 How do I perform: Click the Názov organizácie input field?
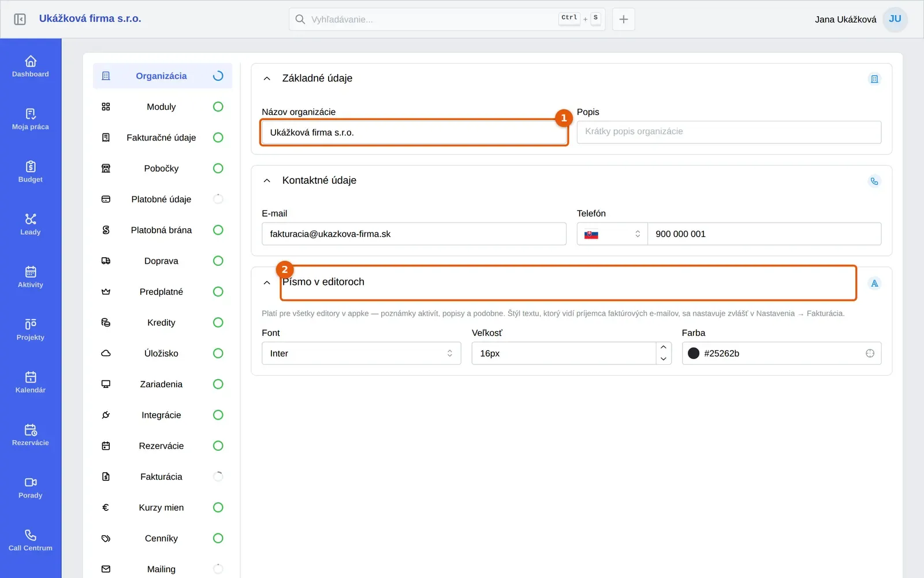point(414,132)
